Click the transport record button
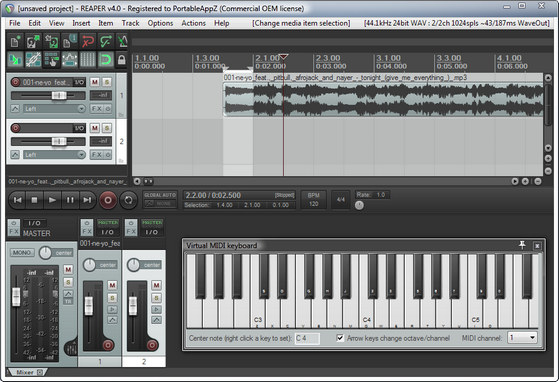 [x=108, y=200]
